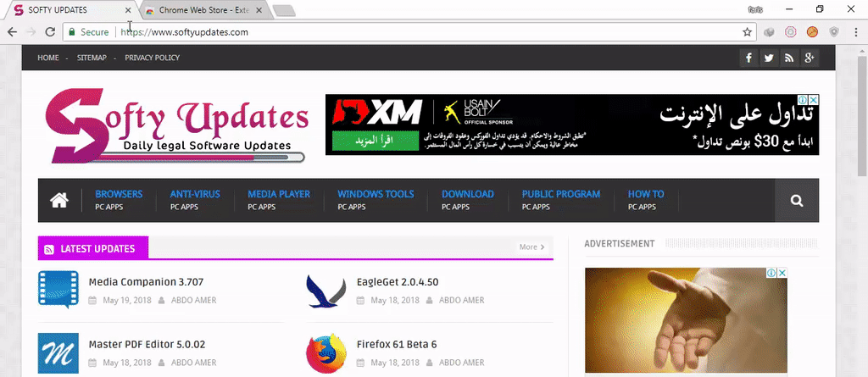Open Chrome three-dot menu
The image size is (868, 377).
pyautogui.click(x=856, y=32)
